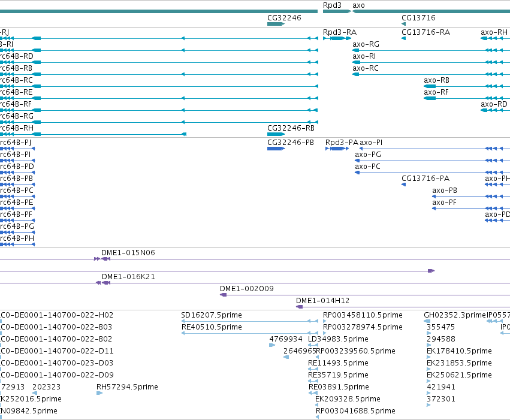Click the DME1-016K21 clone label
Image resolution: width=510 pixels, height=420 pixels.
pyautogui.click(x=128, y=277)
